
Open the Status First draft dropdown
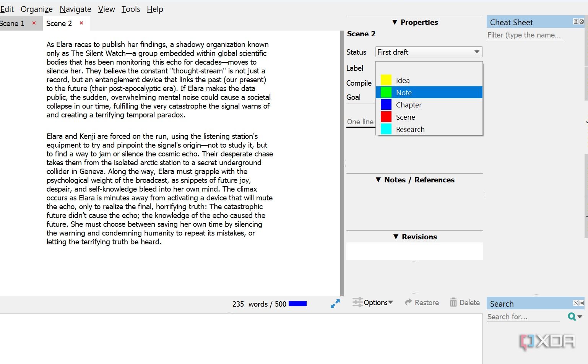[429, 52]
